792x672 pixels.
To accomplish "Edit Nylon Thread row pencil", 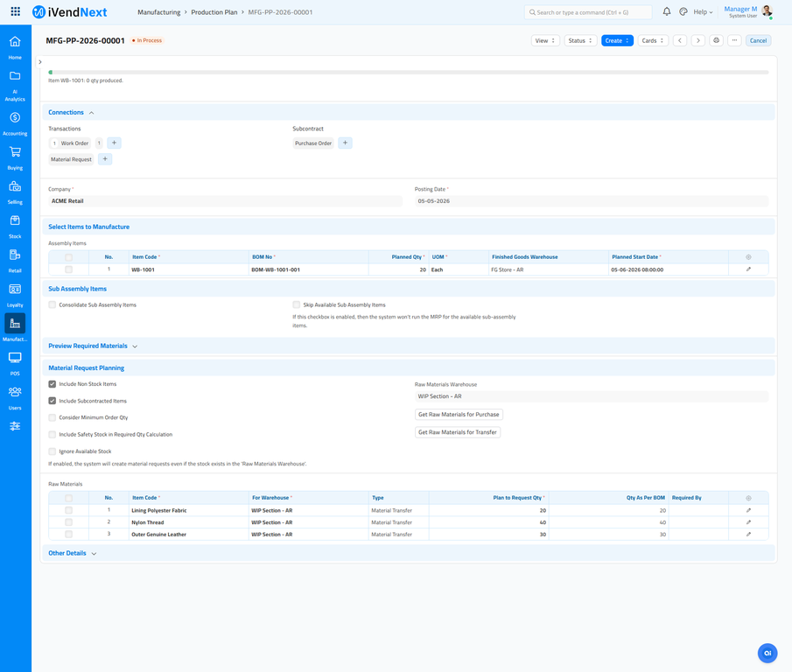I will click(748, 522).
